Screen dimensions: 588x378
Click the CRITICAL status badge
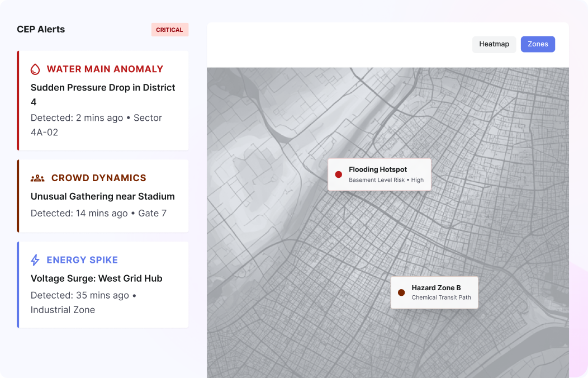point(170,29)
